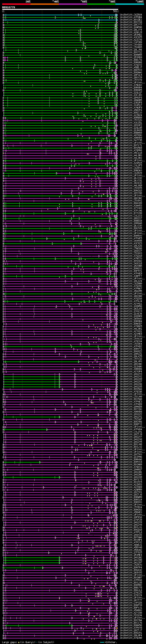Image resolution: width=146 pixels, height=644 pixels.
Task: Click the query end position 581
Action: 115,11
